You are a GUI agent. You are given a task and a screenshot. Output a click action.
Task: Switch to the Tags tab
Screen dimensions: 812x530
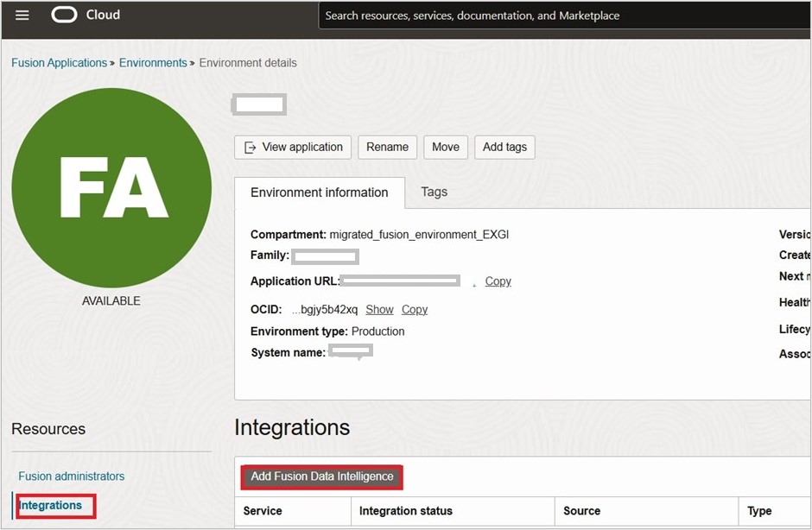point(434,192)
